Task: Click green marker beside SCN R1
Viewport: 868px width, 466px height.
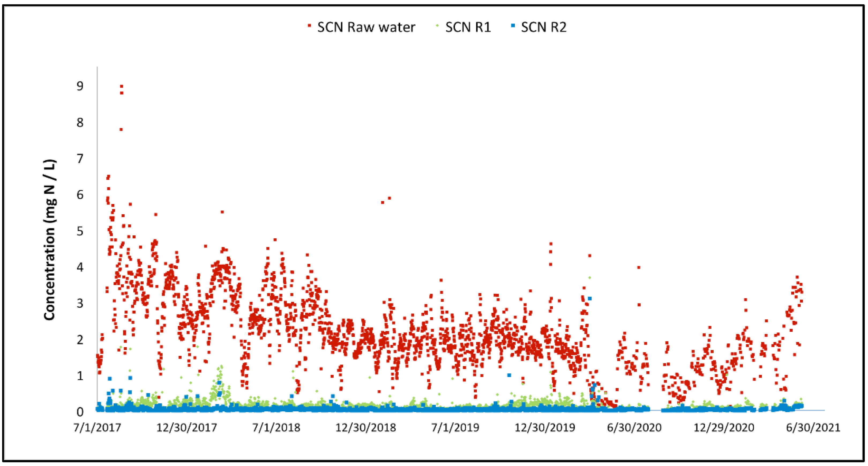Action: pyautogui.click(x=437, y=26)
